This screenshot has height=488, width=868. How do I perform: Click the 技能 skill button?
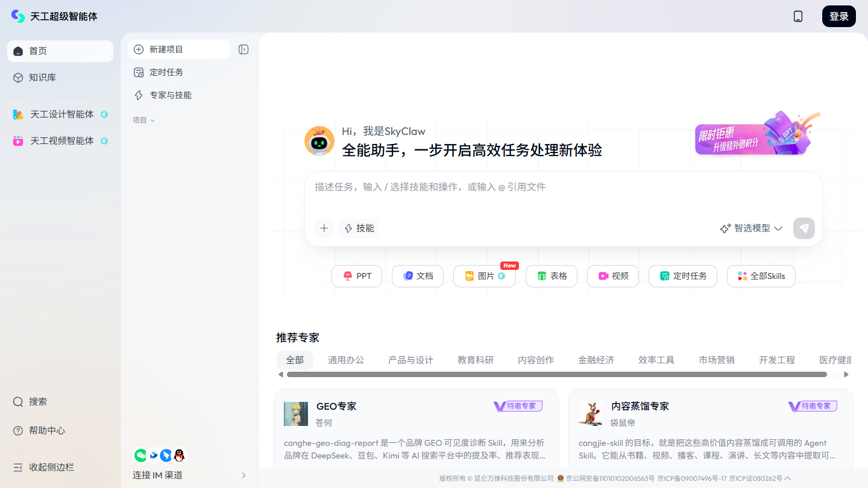[359, 228]
